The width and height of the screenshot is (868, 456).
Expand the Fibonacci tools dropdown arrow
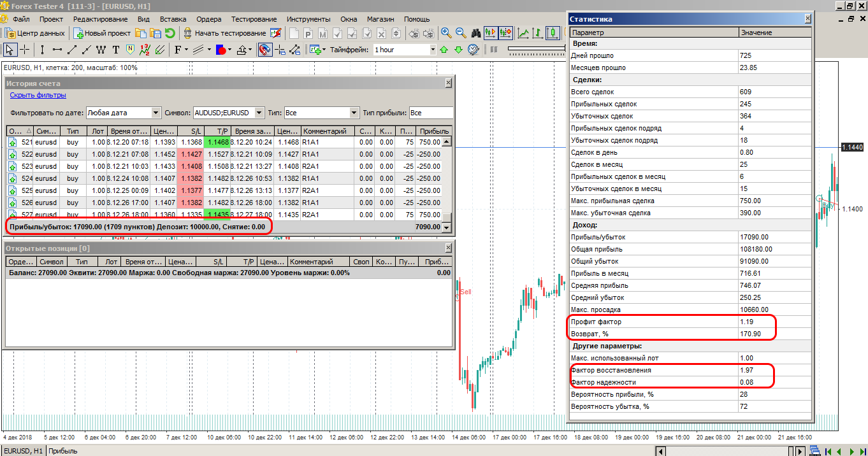[x=186, y=49]
